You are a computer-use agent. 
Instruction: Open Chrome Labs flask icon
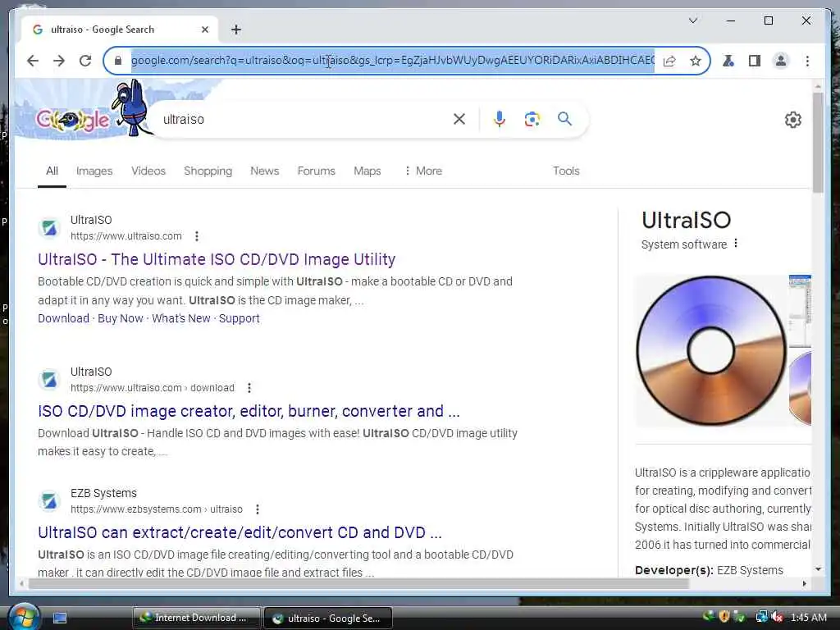point(728,61)
